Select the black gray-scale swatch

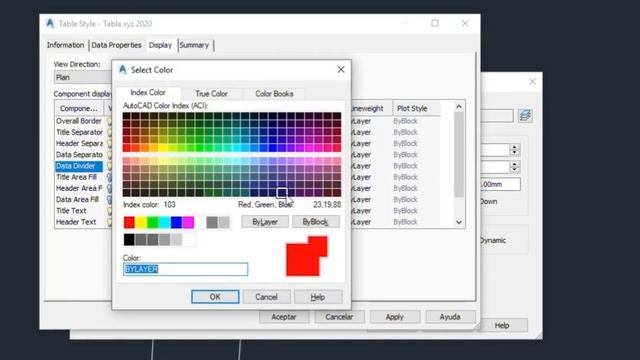tap(129, 240)
